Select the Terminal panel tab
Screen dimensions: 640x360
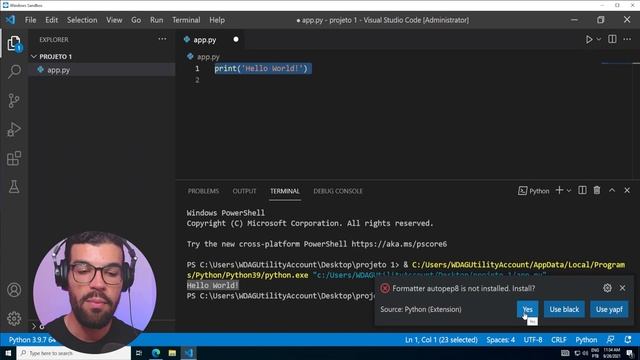(285, 191)
